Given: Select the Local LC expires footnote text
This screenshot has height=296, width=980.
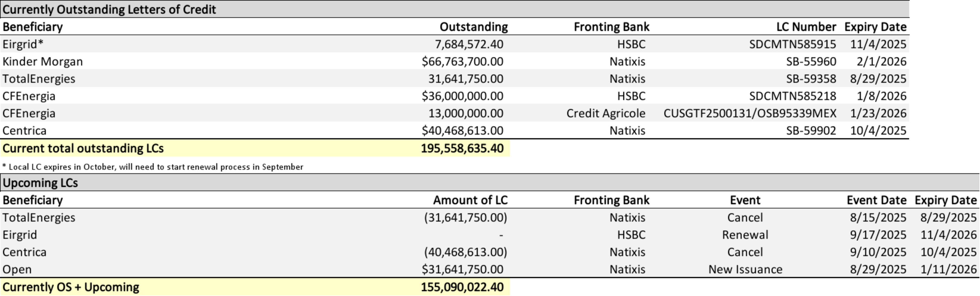Looking at the screenshot, I should [153, 167].
